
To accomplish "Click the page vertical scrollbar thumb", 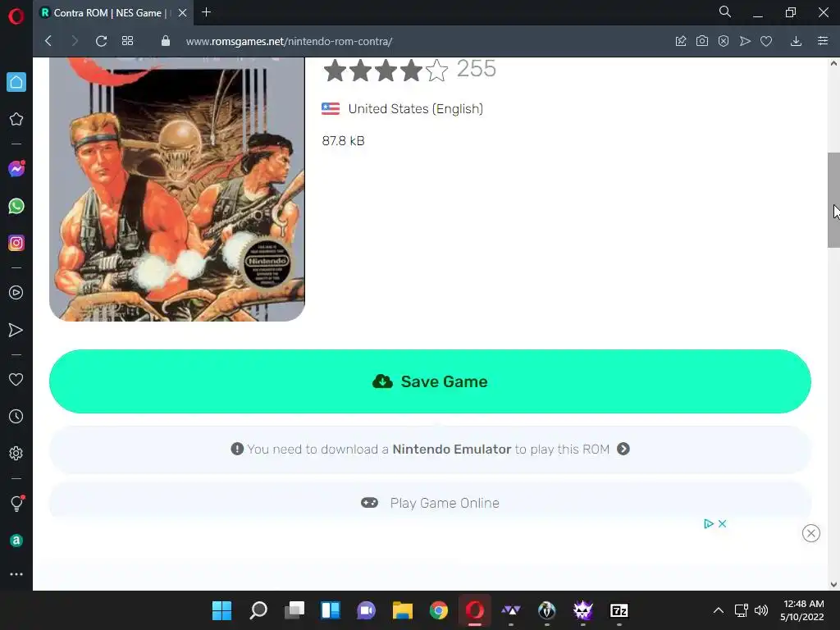I will 833,200.
